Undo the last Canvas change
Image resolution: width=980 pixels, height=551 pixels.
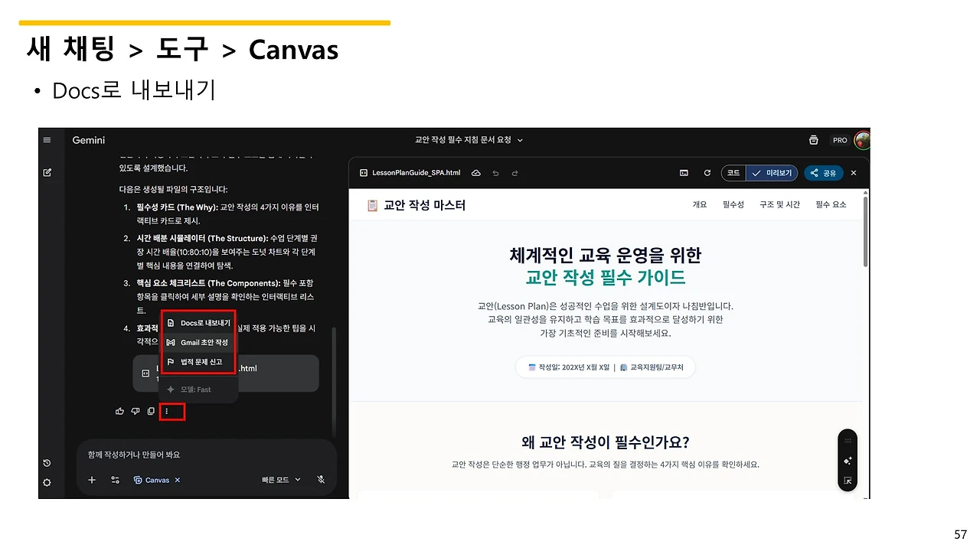[496, 173]
